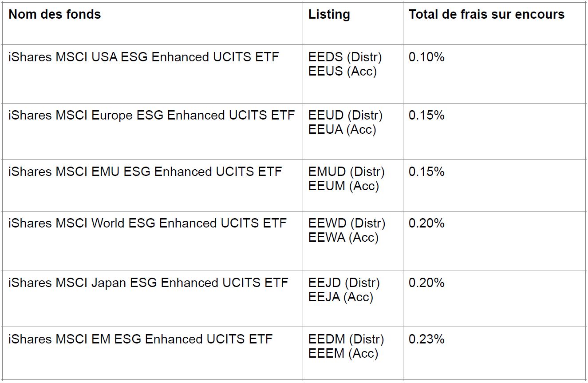Select the 'Nom des fonds' column header
The width and height of the screenshot is (588, 383).
(55, 15)
